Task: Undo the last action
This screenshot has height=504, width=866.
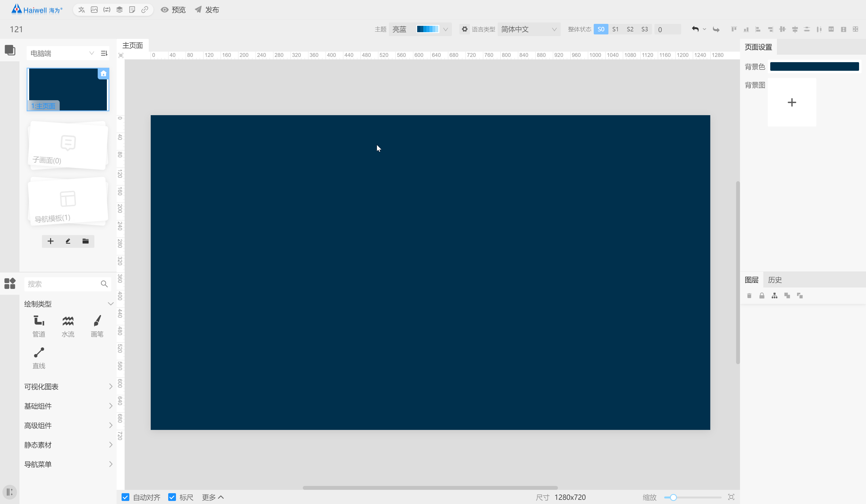Action: [695, 29]
